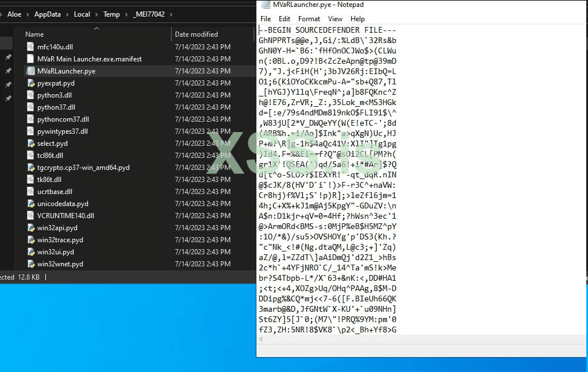Open the Notepad View menu

(335, 19)
